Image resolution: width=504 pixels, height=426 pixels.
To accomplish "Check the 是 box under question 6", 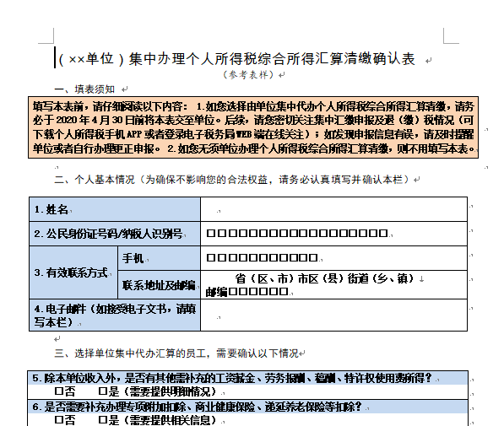I will pos(103,419).
